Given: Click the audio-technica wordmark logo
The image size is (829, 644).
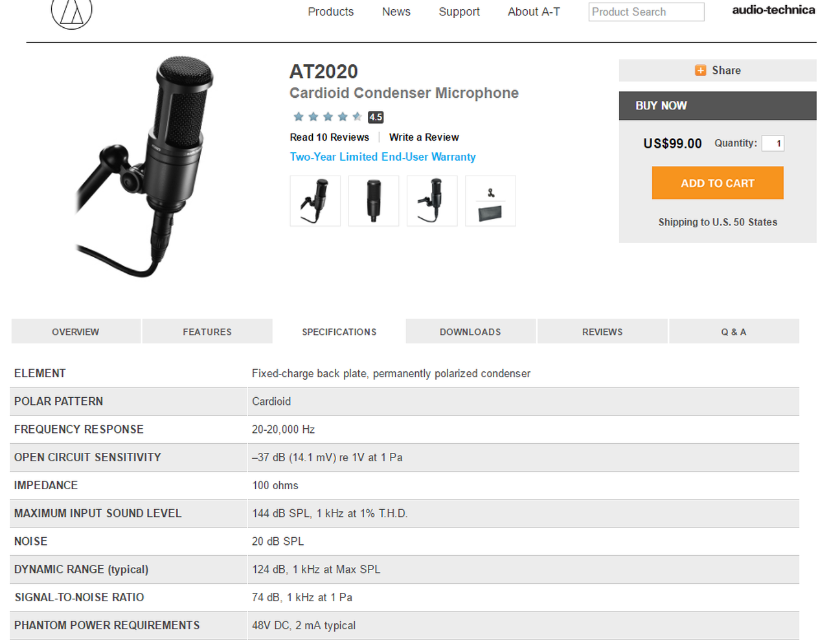Looking at the screenshot, I should pos(773,10).
